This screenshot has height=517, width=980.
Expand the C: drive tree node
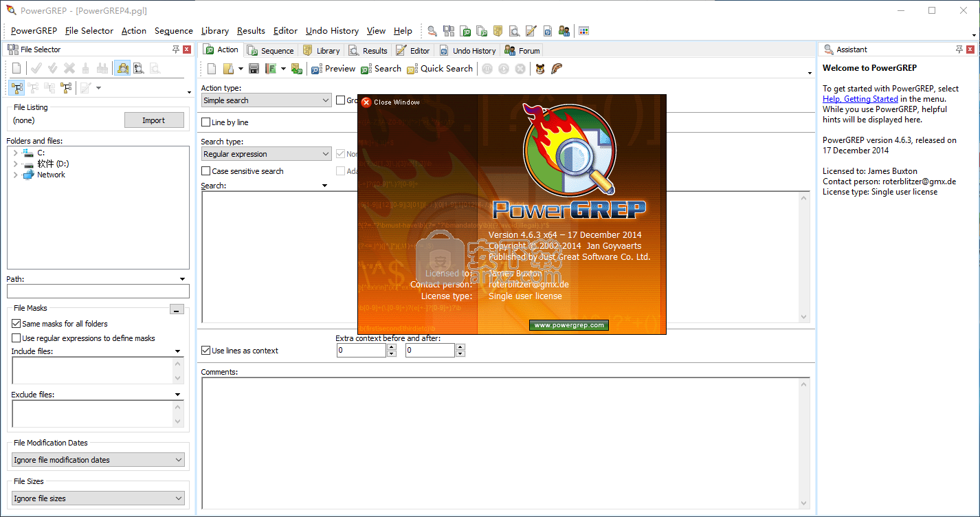(x=15, y=153)
